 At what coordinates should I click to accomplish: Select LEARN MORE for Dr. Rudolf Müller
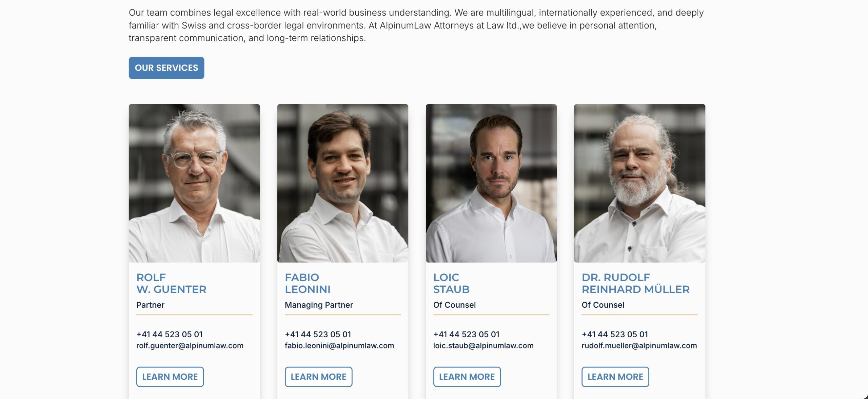615,377
